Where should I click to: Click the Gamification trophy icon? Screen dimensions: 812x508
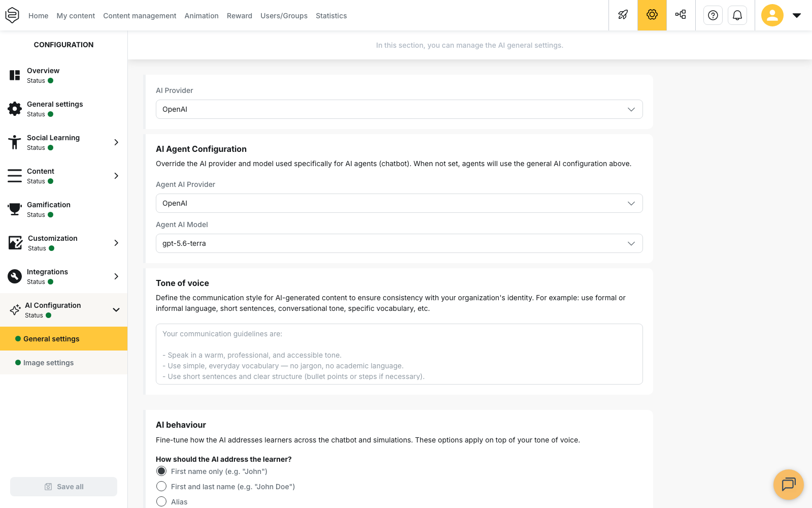click(15, 209)
